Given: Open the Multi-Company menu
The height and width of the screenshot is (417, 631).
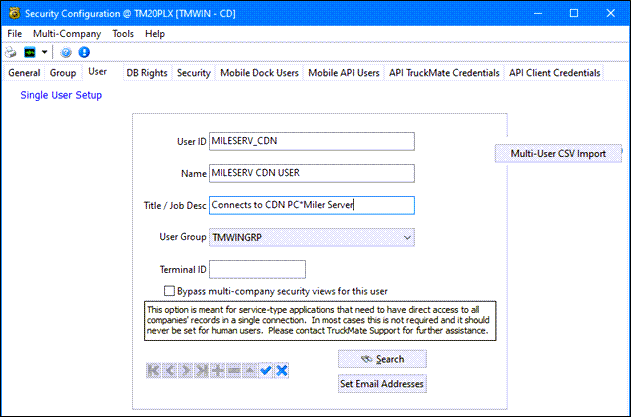Looking at the screenshot, I should [x=67, y=34].
